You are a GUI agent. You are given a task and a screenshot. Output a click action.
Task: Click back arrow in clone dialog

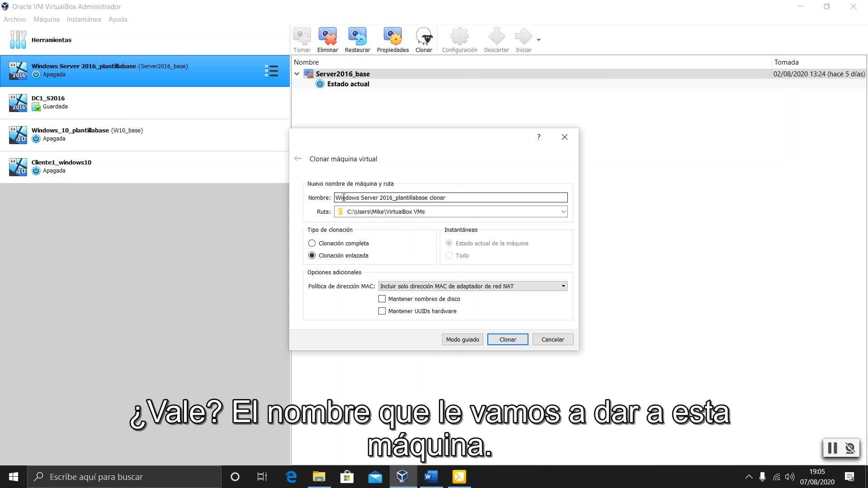point(298,159)
